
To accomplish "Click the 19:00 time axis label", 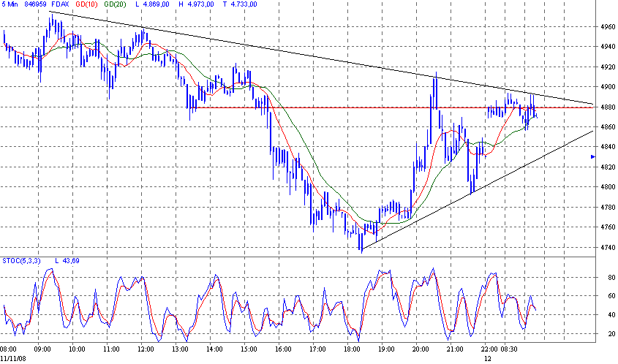I will [386, 349].
